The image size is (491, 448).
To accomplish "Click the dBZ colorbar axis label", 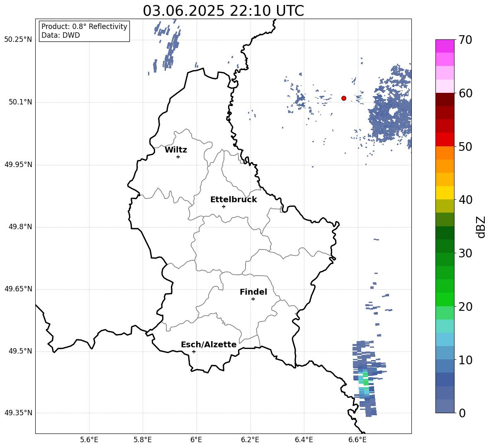I will pyautogui.click(x=481, y=227).
